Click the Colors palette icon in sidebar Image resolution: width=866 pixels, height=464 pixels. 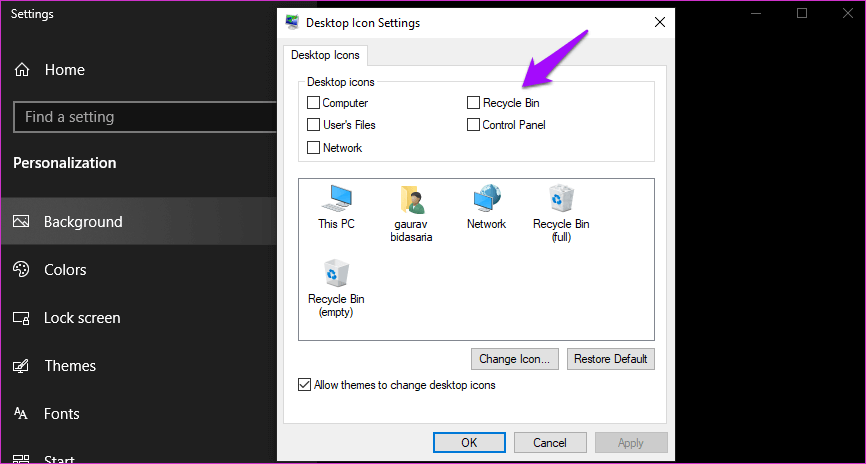21,270
